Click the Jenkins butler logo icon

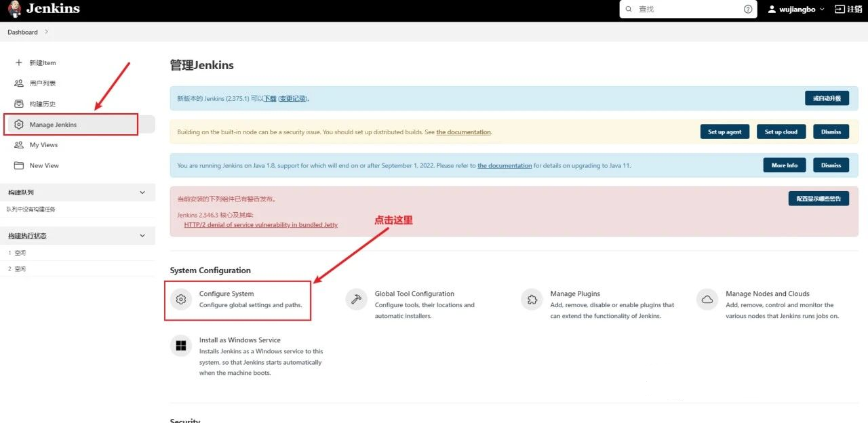(x=15, y=9)
